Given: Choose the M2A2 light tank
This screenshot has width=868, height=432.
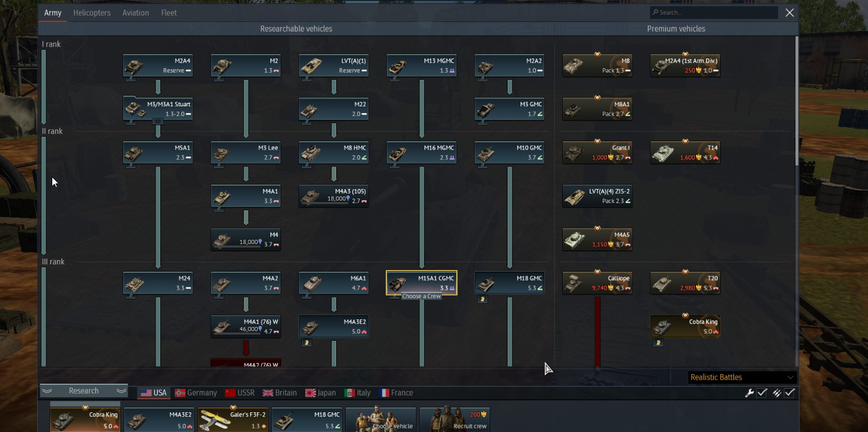Looking at the screenshot, I should [x=509, y=66].
